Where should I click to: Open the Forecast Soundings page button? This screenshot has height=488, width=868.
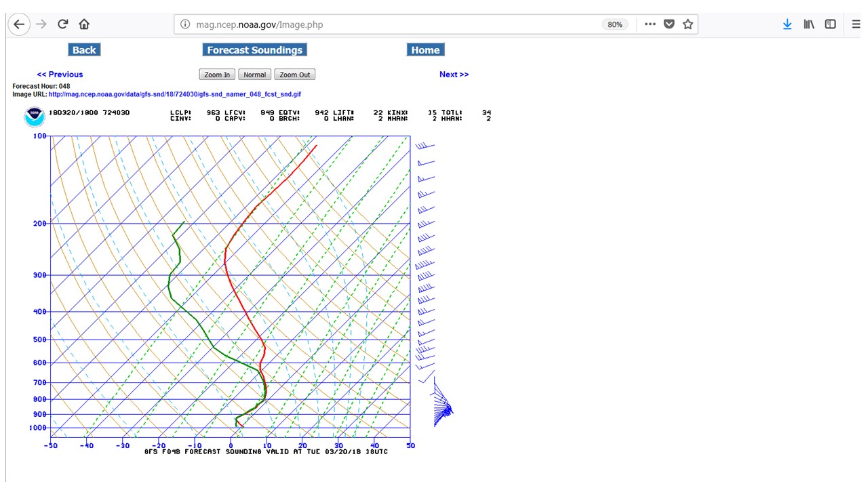(254, 49)
